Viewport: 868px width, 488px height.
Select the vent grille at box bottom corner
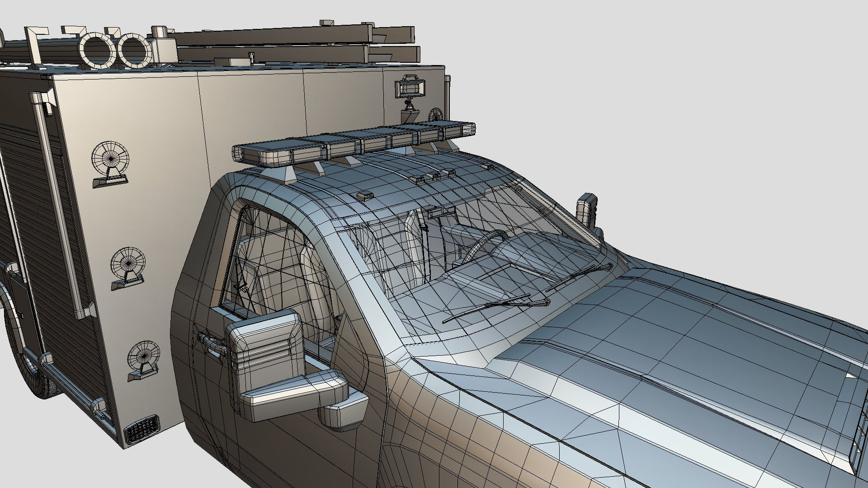click(x=142, y=429)
